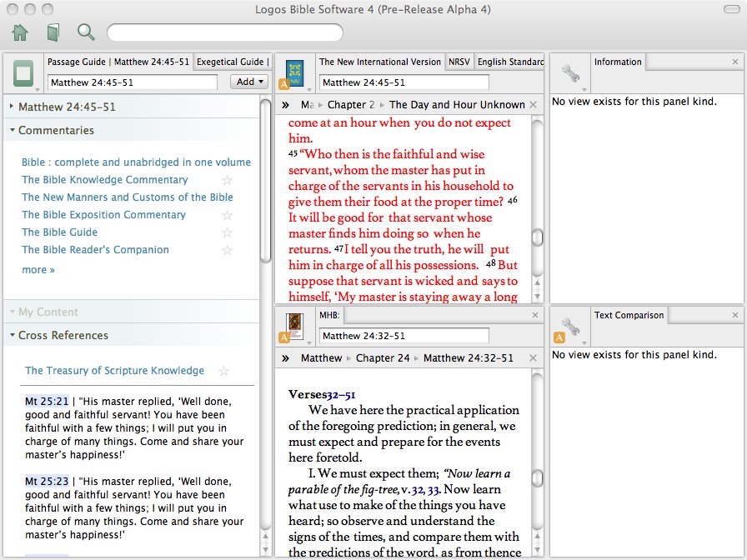Open The Bible Reader's Companion link
The height and width of the screenshot is (560, 747).
(95, 250)
